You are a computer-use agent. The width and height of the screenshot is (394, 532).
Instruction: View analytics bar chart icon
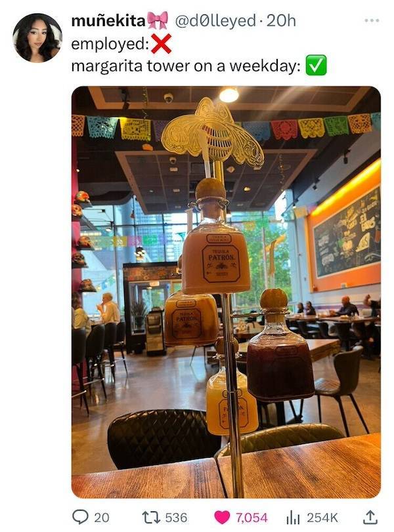(293, 518)
